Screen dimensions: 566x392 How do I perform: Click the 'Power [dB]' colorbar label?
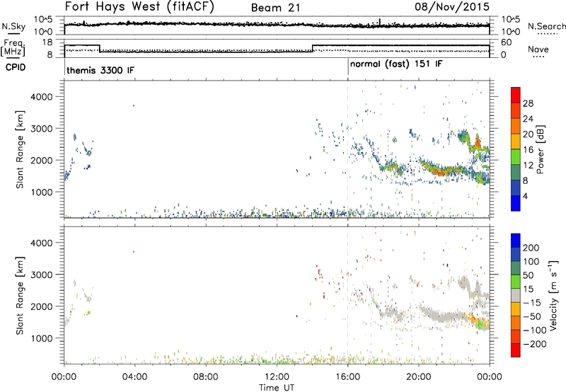pos(541,149)
